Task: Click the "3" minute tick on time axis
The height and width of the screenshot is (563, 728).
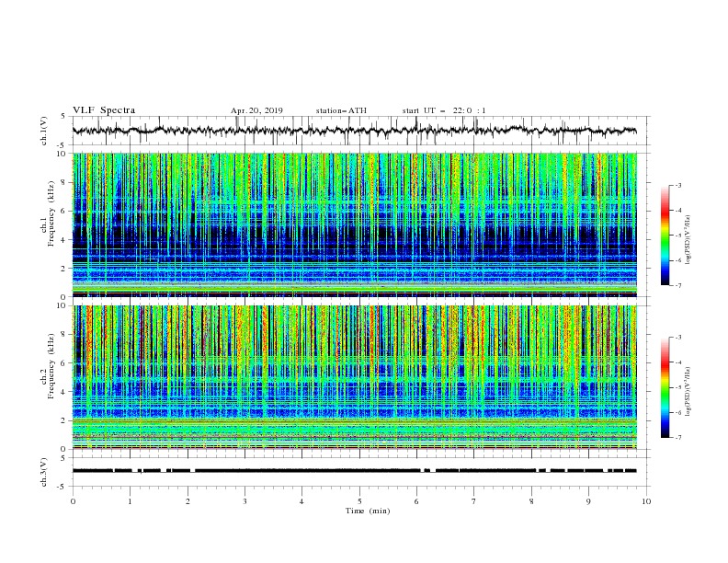Action: coord(245,501)
